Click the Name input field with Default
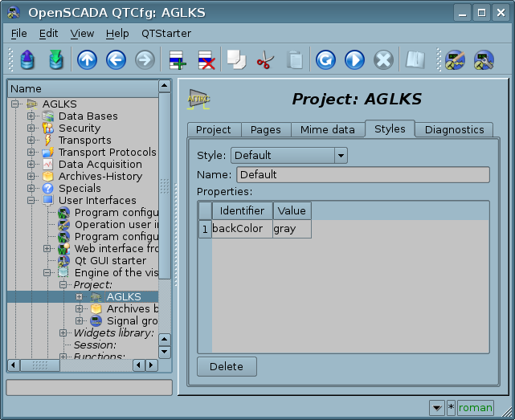The image size is (515, 420). [363, 175]
